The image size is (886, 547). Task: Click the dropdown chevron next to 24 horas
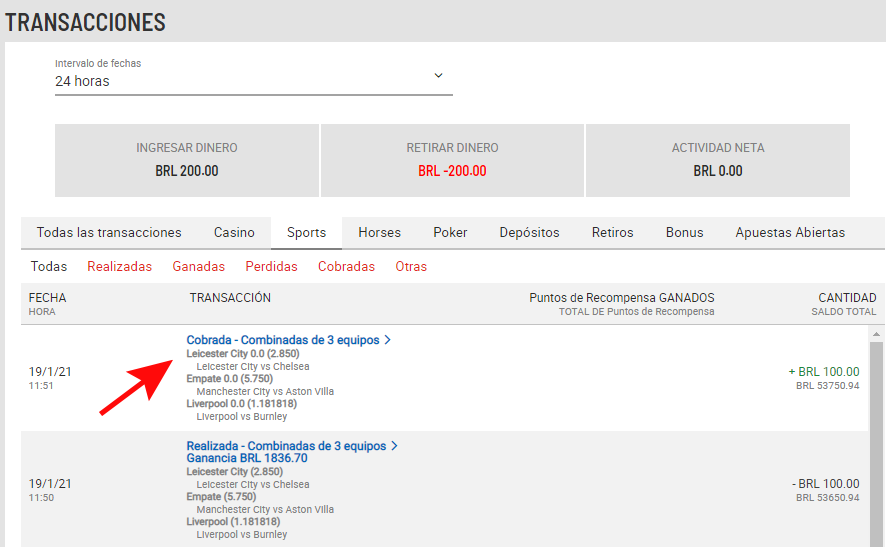(438, 76)
